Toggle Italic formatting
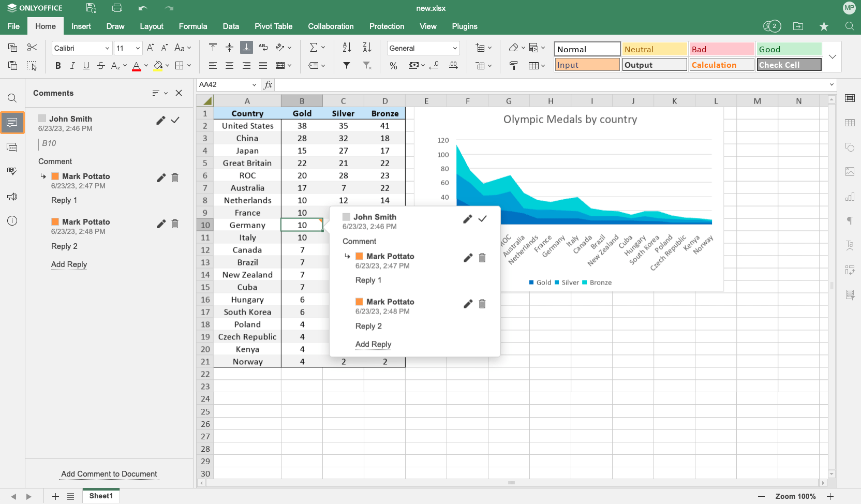861x504 pixels. coord(72,65)
